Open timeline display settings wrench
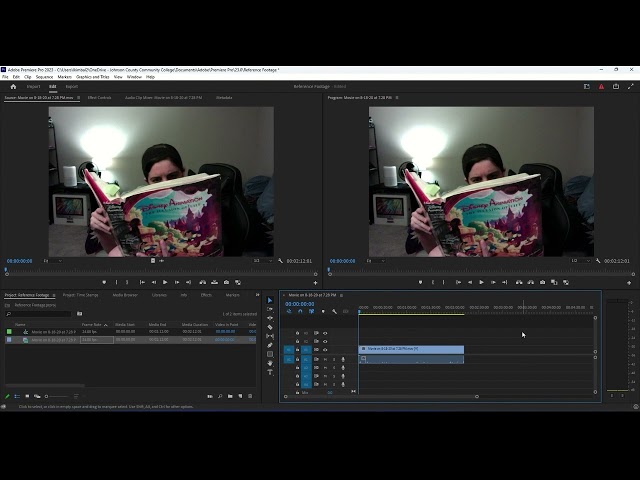Image resolution: width=640 pixels, height=480 pixels. [334, 311]
